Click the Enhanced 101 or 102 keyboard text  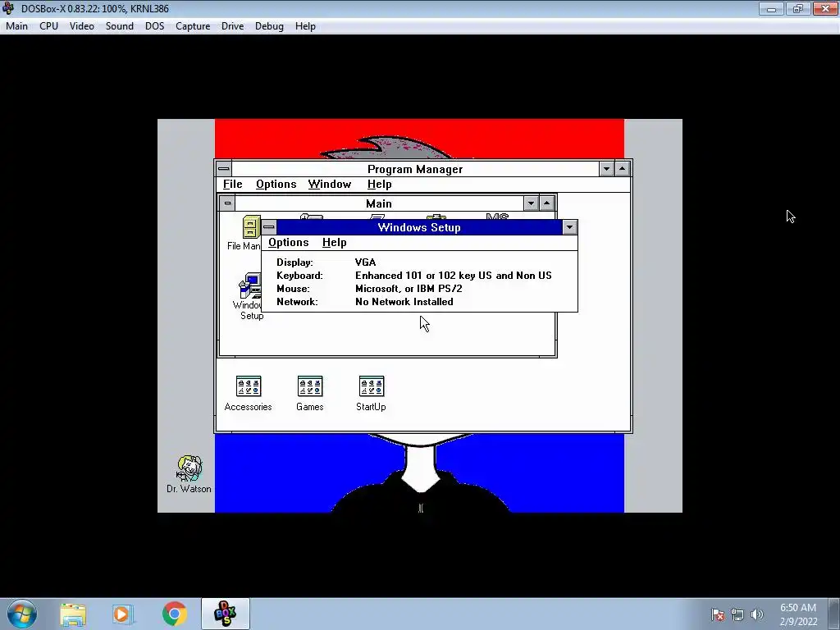[453, 276]
